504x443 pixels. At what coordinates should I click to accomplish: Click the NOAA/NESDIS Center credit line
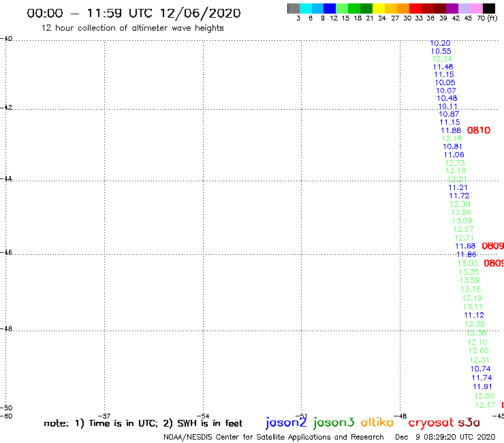pos(274,438)
